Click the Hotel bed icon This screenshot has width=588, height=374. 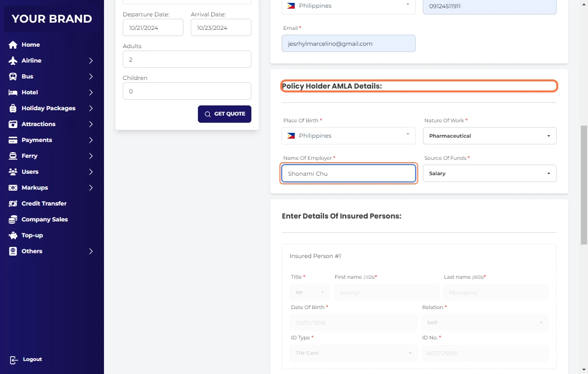(x=13, y=92)
